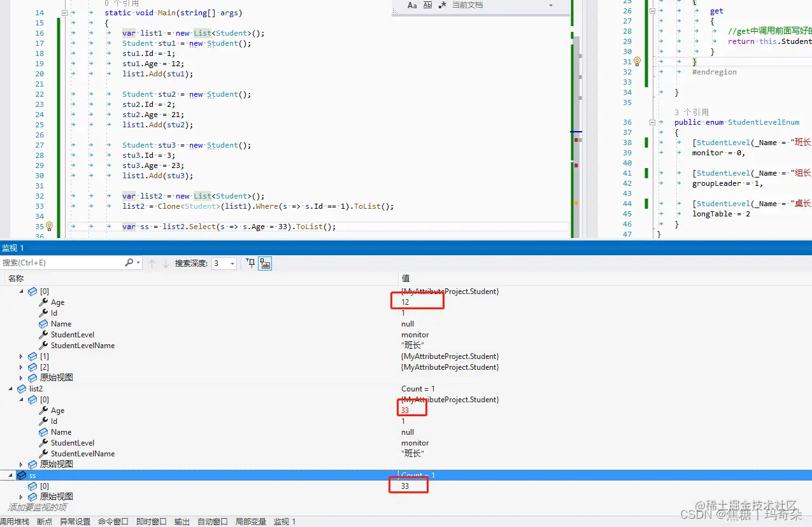This screenshot has width=812, height=527.
Task: Click the Name value null under list2
Action: tap(408, 432)
